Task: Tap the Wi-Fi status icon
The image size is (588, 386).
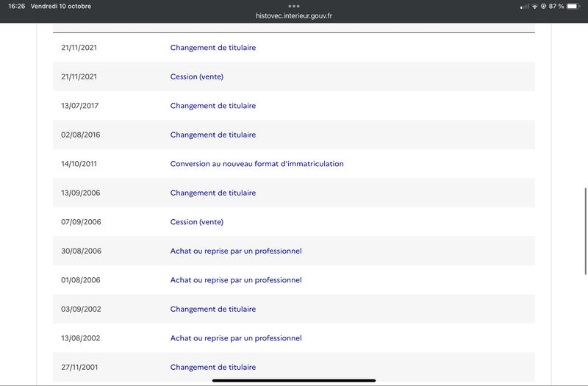Action: [534, 7]
